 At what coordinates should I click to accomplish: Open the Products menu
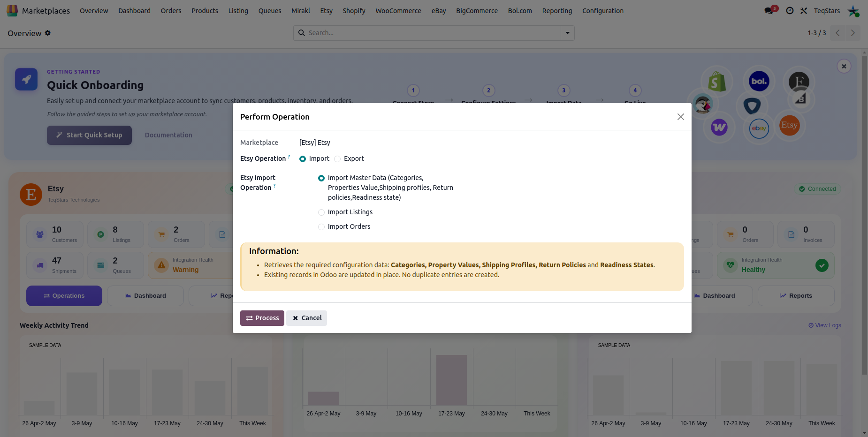tap(205, 10)
